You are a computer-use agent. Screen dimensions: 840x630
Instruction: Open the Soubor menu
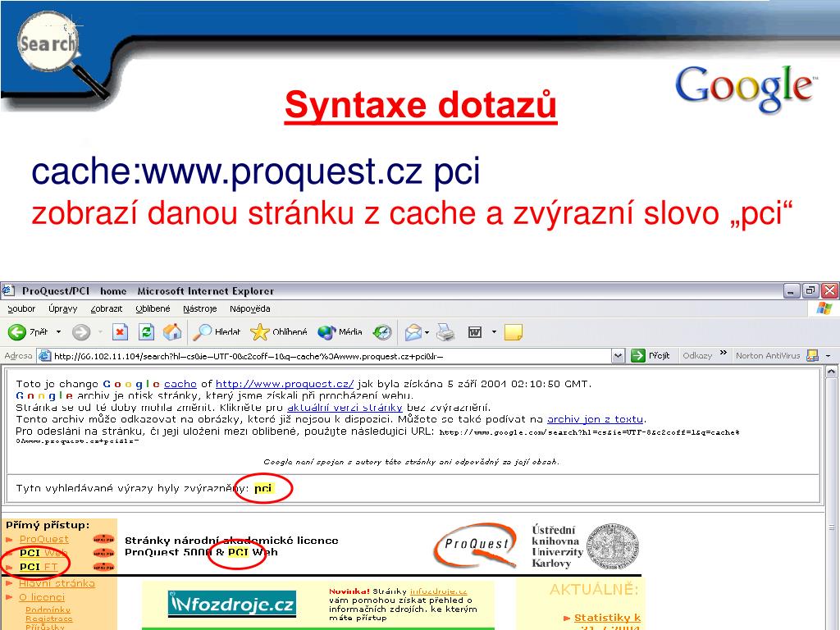click(x=21, y=308)
